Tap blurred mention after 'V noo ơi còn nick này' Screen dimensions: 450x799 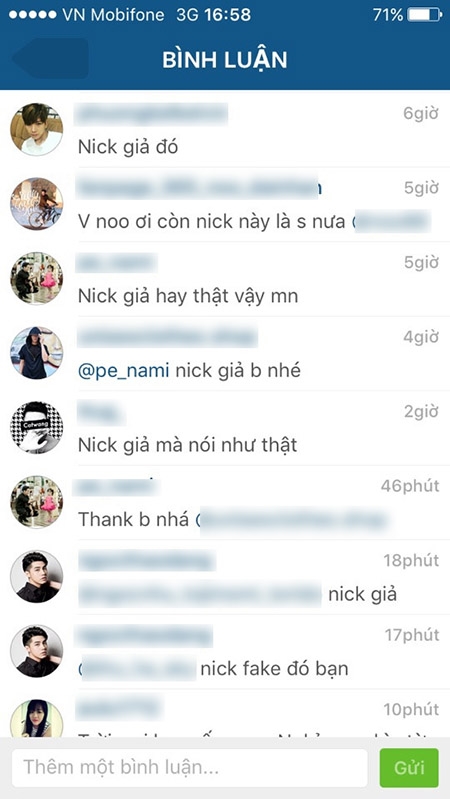tap(391, 222)
